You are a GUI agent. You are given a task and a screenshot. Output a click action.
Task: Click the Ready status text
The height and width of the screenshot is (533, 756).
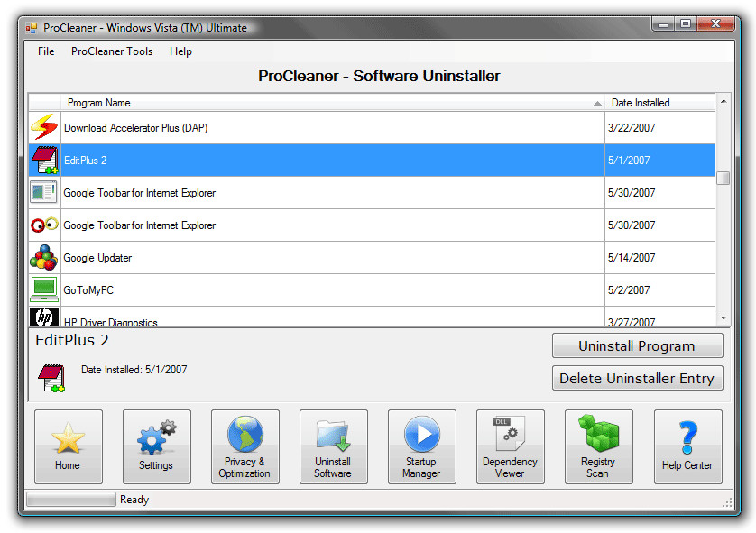point(134,500)
